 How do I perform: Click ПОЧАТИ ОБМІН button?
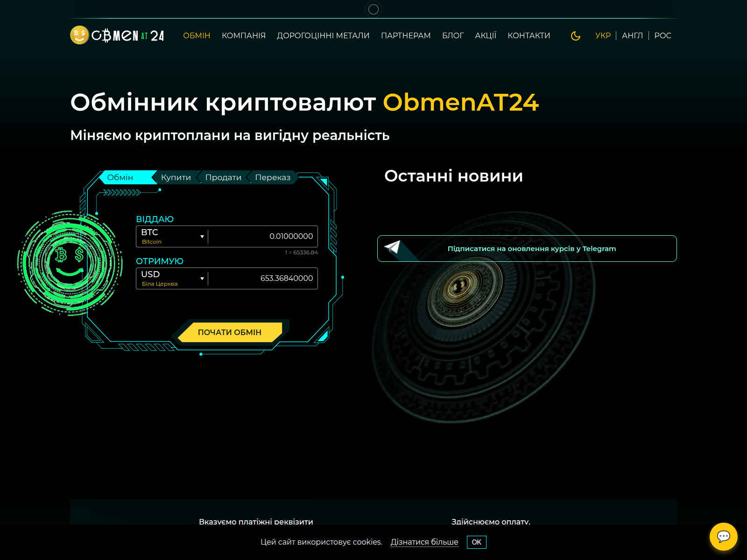click(230, 332)
